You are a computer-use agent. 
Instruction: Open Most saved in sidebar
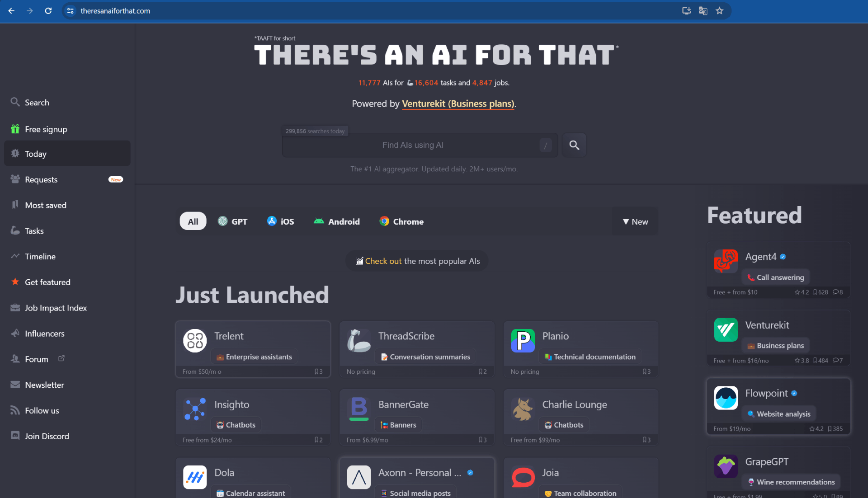pyautogui.click(x=45, y=205)
